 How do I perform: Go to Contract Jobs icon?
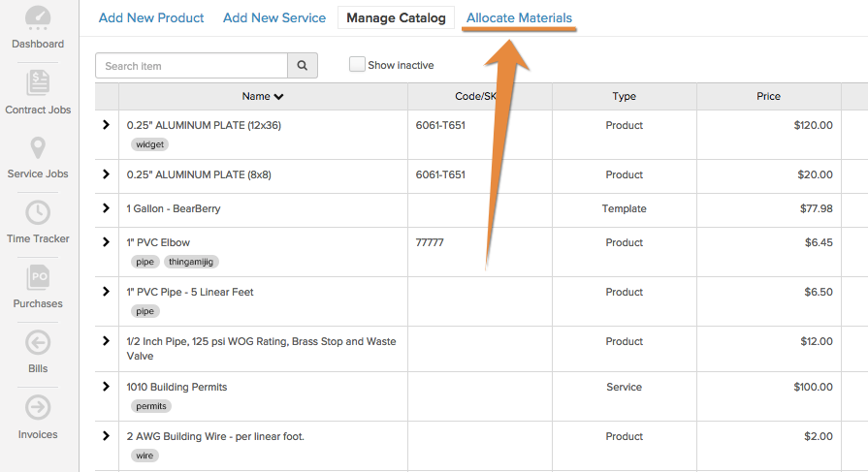(38, 83)
